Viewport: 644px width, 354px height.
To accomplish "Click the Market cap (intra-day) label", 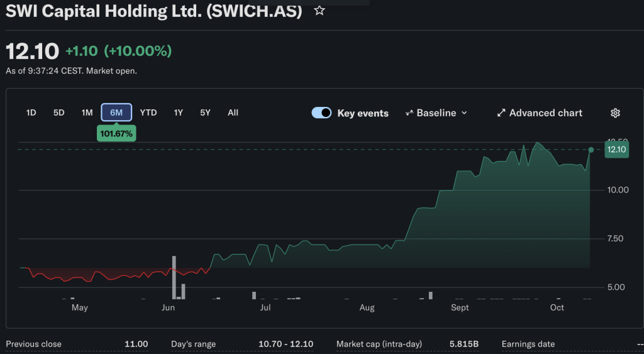I will [379, 344].
